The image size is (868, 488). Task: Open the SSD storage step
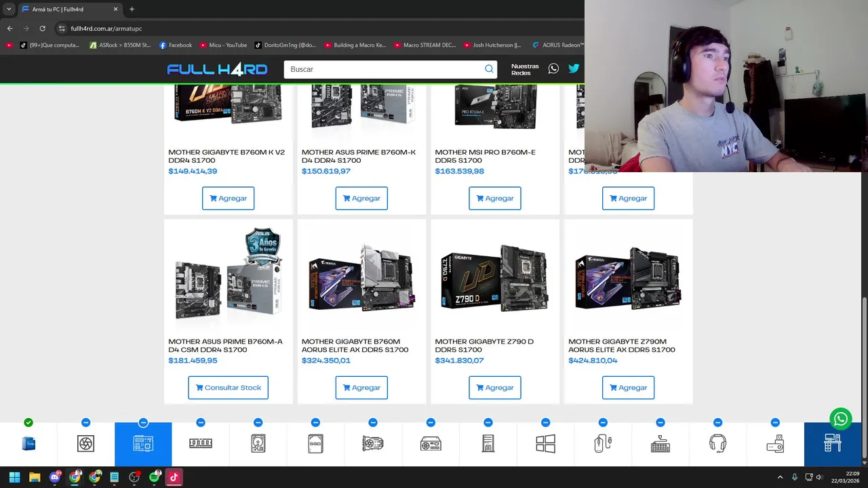click(x=315, y=444)
